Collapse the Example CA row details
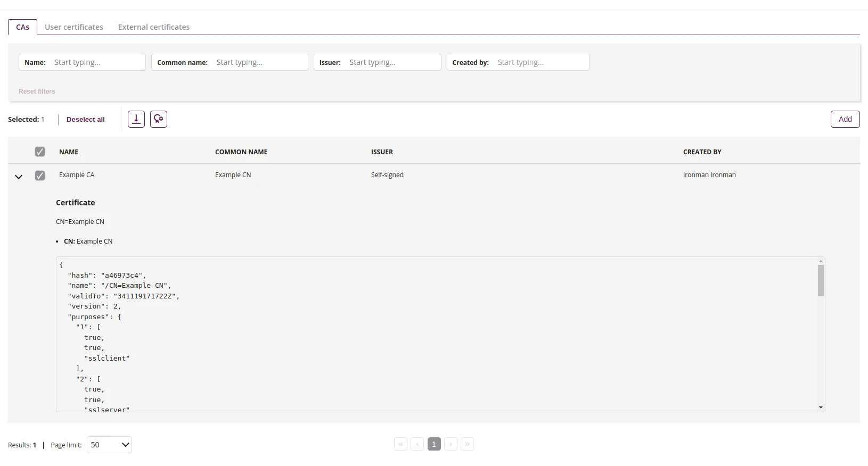 [19, 177]
